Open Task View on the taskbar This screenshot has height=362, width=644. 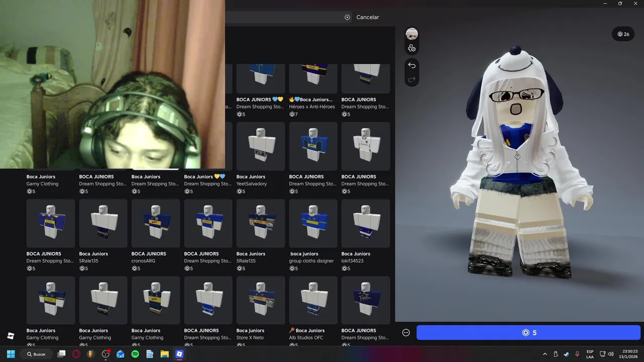click(61, 354)
